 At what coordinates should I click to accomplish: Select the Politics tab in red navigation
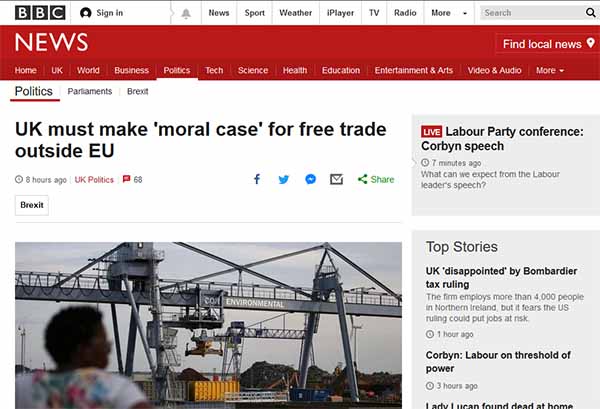pyautogui.click(x=177, y=70)
